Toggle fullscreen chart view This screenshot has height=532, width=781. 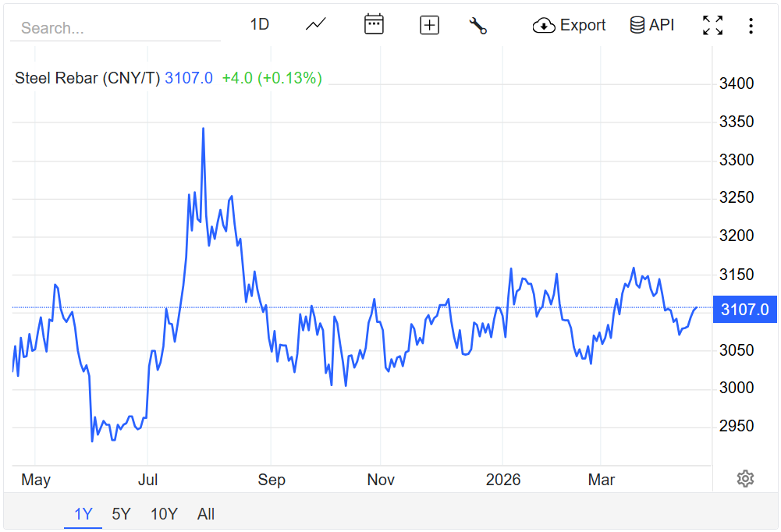tap(712, 26)
